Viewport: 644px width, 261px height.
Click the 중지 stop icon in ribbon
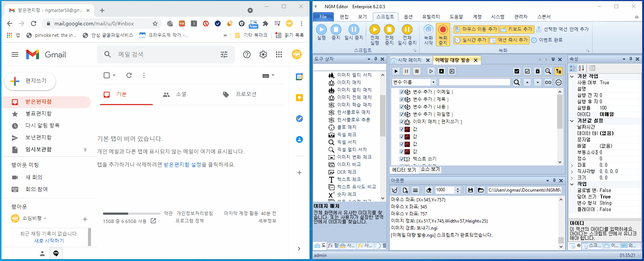click(336, 29)
